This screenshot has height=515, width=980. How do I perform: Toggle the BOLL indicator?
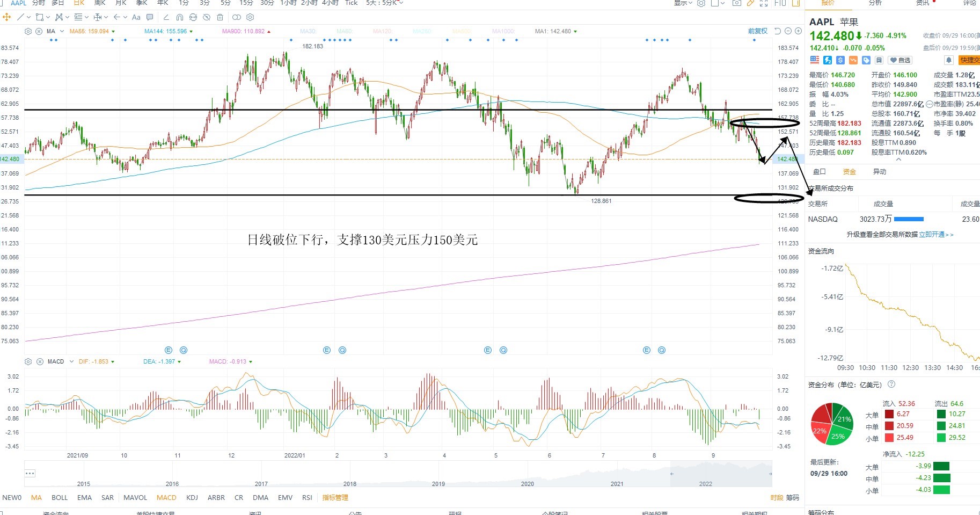click(60, 498)
